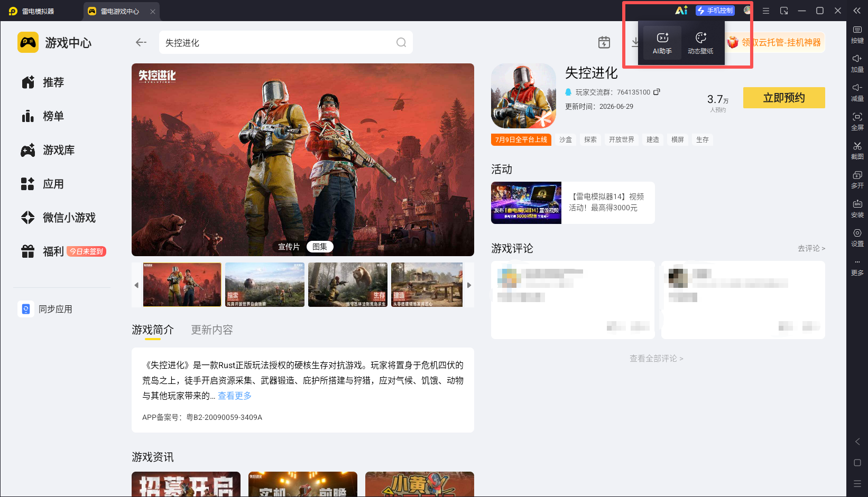Collapse the right toolbar with double-chevron icon
Viewport: 868px width, 497px height.
coord(857,11)
